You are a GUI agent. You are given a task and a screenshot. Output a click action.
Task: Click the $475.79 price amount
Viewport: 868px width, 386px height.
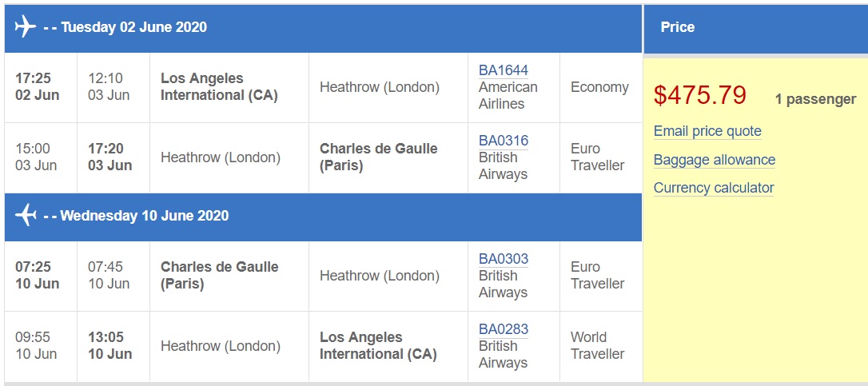tap(699, 95)
